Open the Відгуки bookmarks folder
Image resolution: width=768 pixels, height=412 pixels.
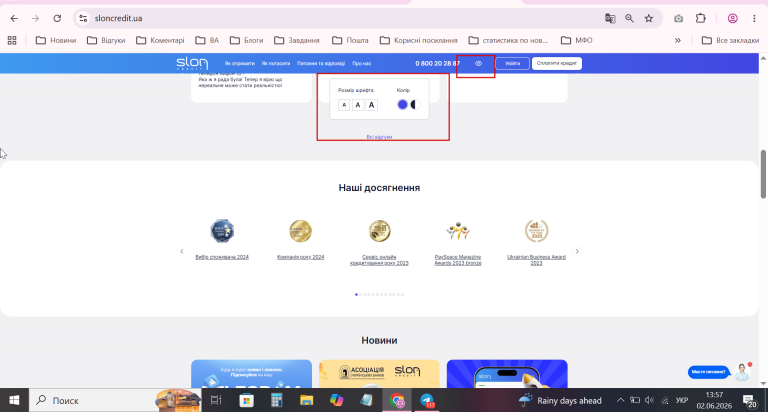(106, 40)
